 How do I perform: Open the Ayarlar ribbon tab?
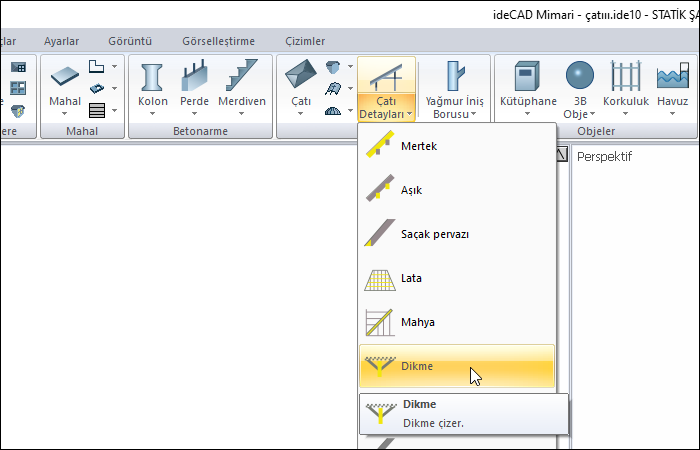coord(61,41)
